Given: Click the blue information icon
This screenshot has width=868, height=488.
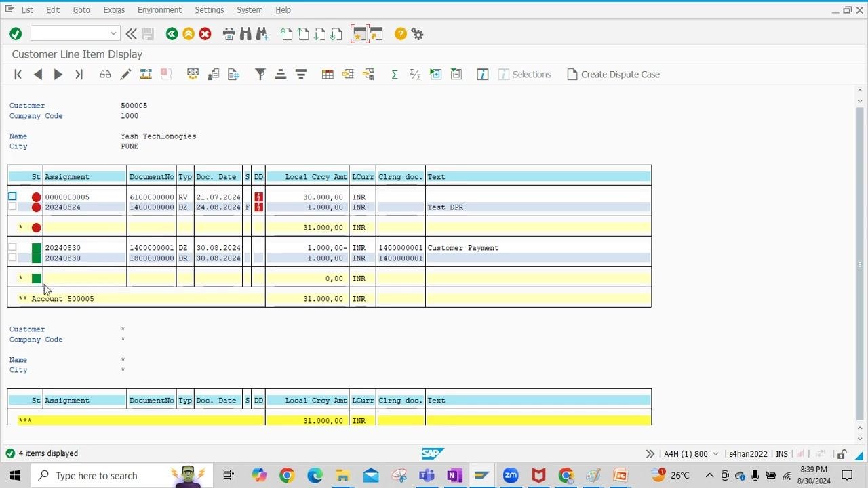Looking at the screenshot, I should [x=483, y=75].
